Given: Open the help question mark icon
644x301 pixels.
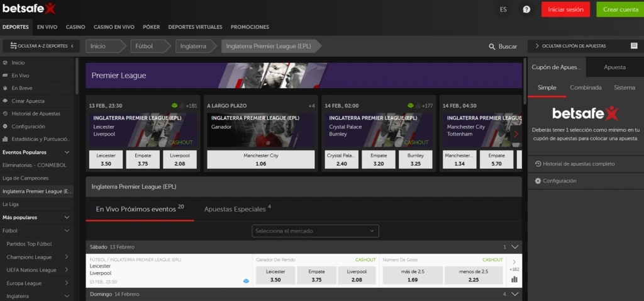Looking at the screenshot, I should (526, 9).
